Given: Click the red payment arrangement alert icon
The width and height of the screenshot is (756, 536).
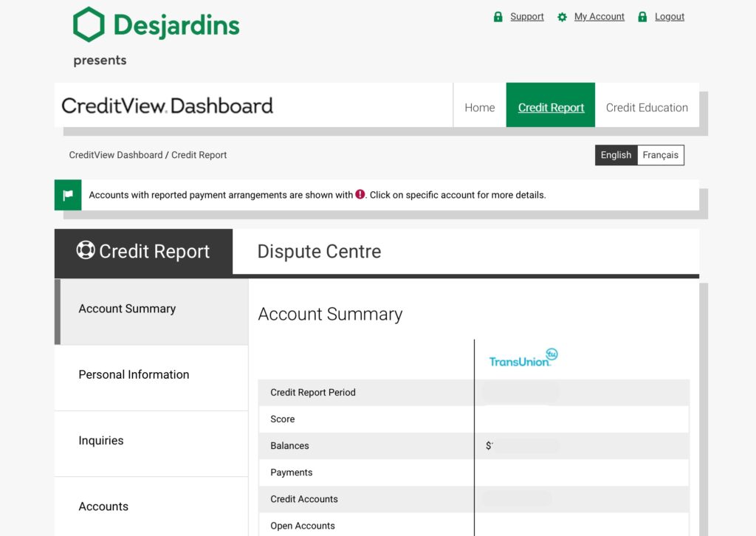Looking at the screenshot, I should 360,195.
